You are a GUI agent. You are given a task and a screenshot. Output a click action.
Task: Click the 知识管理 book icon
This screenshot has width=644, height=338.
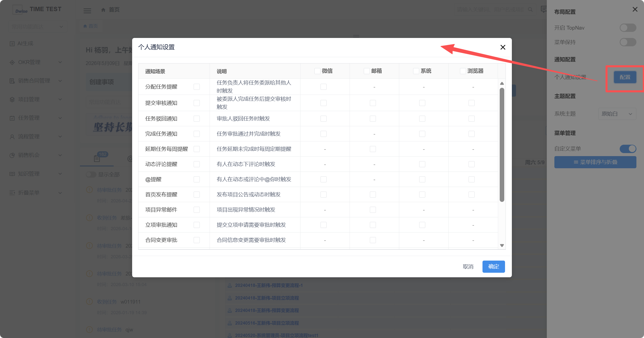coord(12,174)
